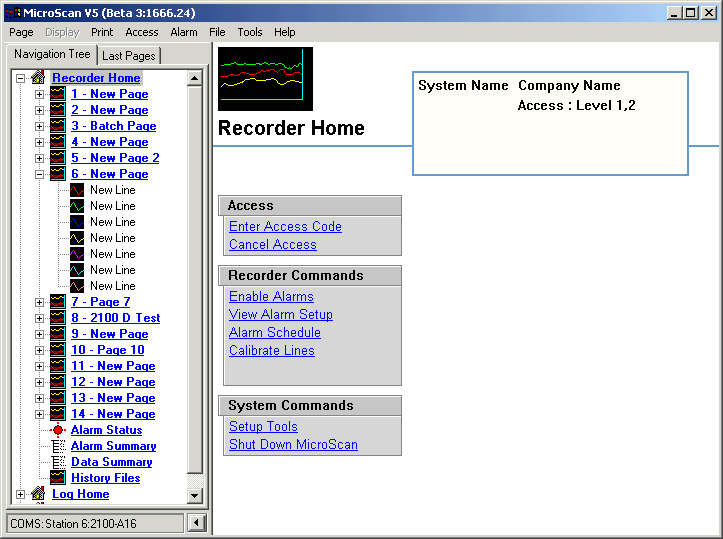The width and height of the screenshot is (723, 539).
Task: Click the chart icon beside 7 - Page 7
Action: [58, 302]
